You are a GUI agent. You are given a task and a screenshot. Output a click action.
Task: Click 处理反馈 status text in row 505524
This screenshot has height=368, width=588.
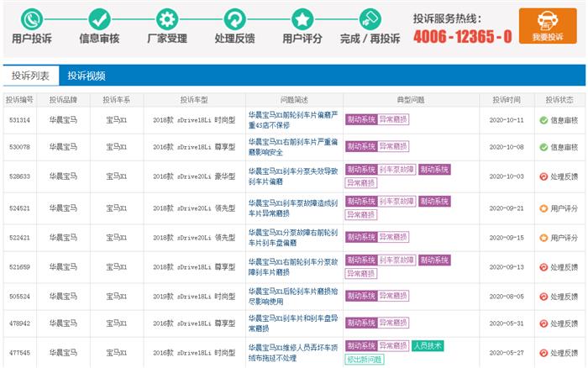pos(564,297)
